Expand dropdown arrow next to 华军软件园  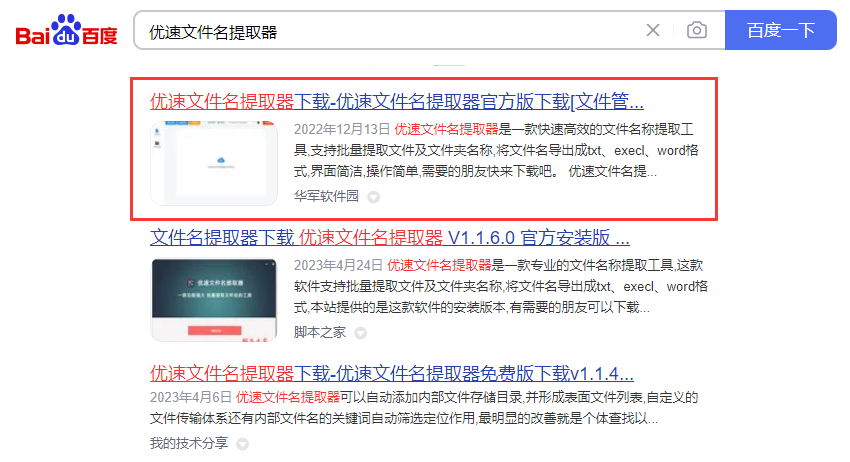374,197
